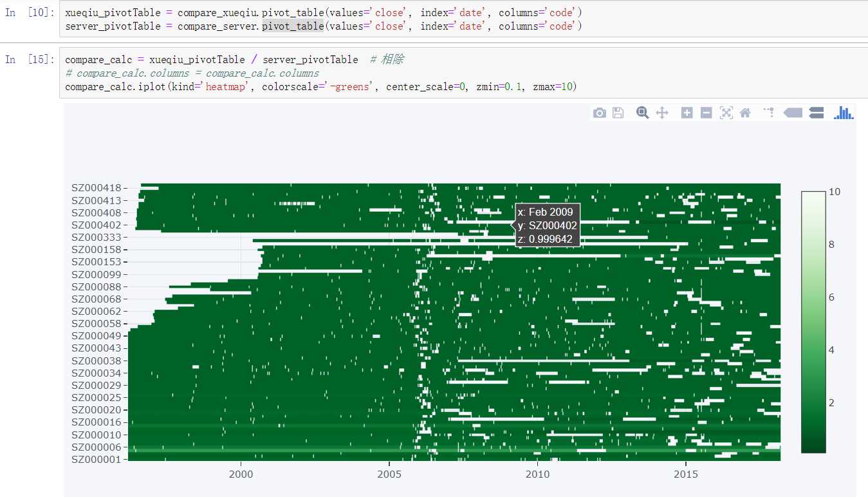Image resolution: width=868 pixels, height=497 pixels.
Task: Click y-axis label SZ000402
Action: (x=96, y=225)
